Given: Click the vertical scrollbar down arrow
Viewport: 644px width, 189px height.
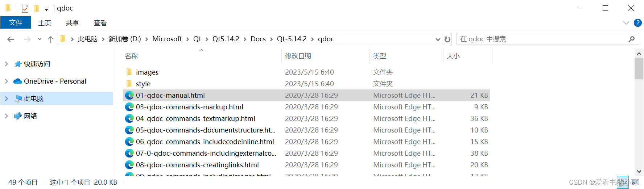Looking at the screenshot, I should click(639, 171).
